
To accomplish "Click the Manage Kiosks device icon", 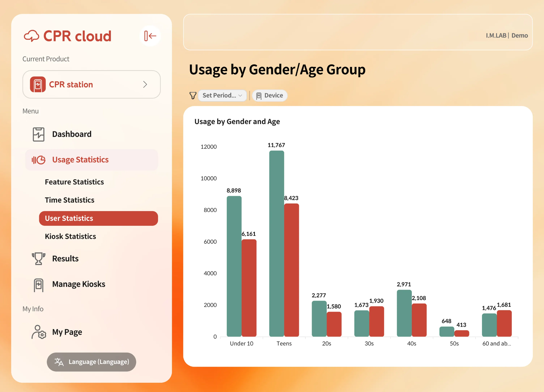I will (38, 285).
